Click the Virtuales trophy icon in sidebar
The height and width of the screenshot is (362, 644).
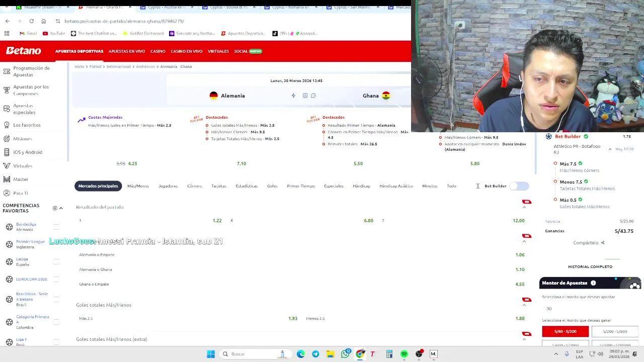click(7, 165)
